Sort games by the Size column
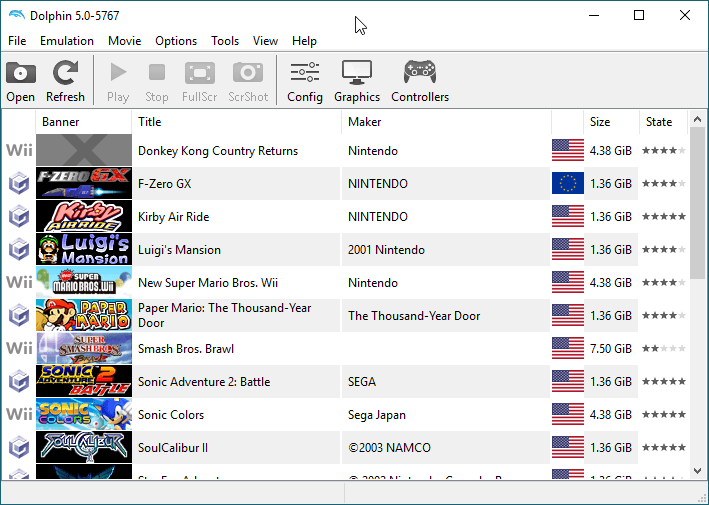The image size is (709, 505). click(610, 122)
